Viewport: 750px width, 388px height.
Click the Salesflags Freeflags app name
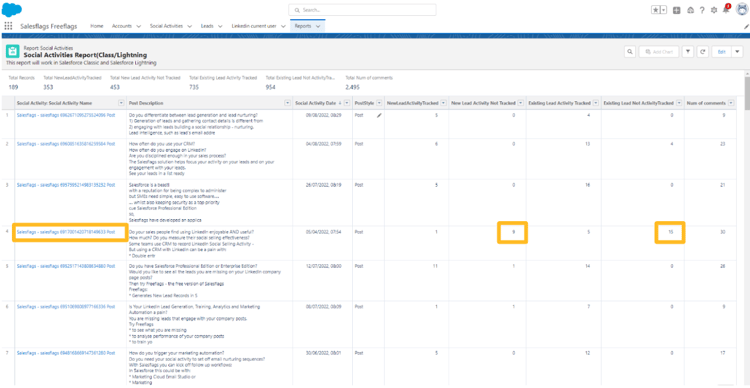48,26
